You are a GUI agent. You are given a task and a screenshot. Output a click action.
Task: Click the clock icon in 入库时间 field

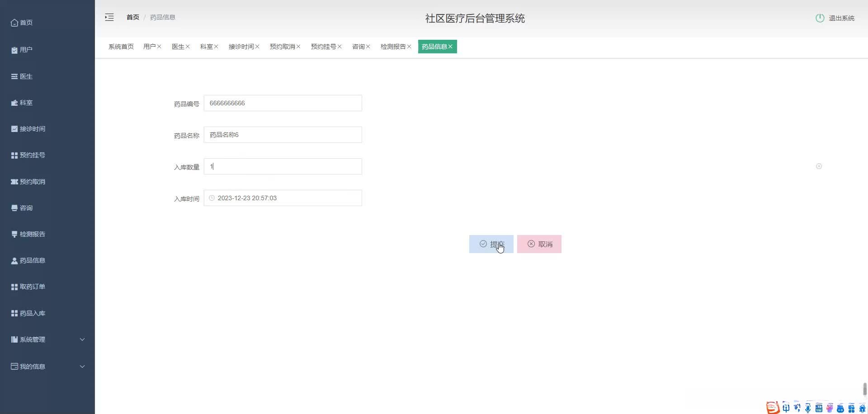pos(212,198)
